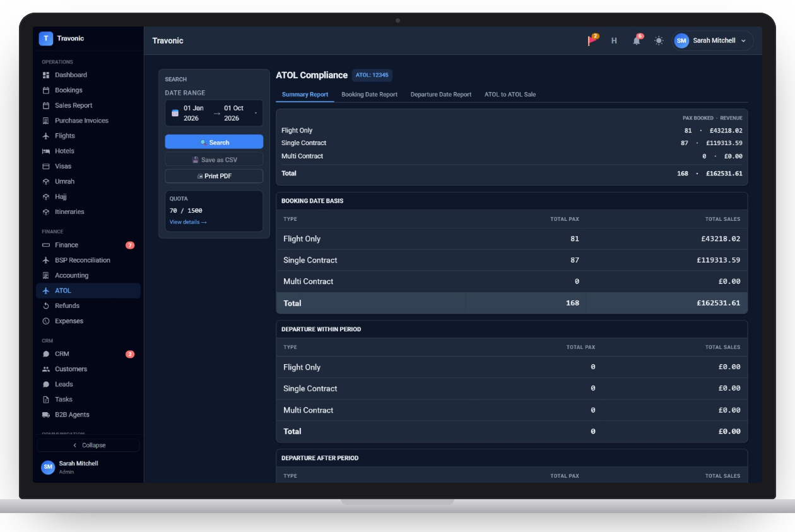Switch to the ATOL to ATOL Sale tab

(510, 95)
